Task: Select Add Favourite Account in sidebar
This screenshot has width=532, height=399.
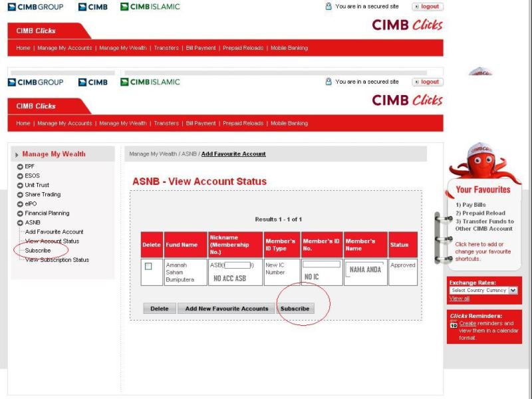Action: (54, 231)
